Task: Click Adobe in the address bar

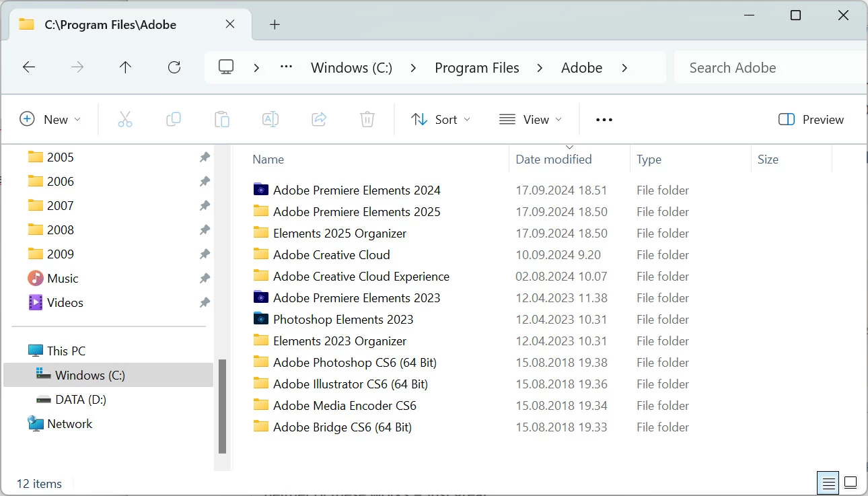Action: 582,67
